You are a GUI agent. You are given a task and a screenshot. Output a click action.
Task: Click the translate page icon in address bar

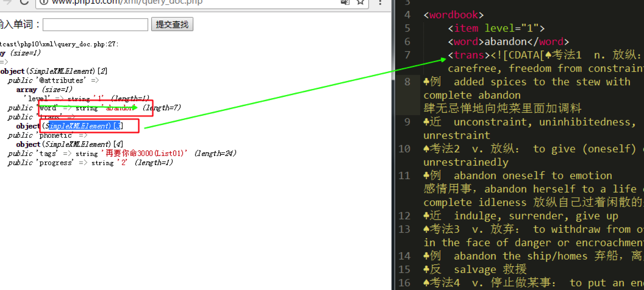(x=345, y=2)
